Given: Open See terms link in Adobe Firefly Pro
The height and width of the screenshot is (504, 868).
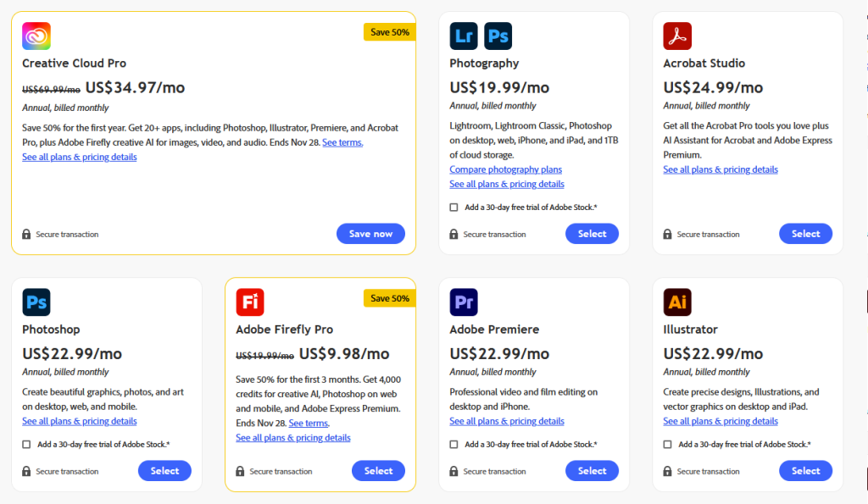Looking at the screenshot, I should pyautogui.click(x=309, y=424).
